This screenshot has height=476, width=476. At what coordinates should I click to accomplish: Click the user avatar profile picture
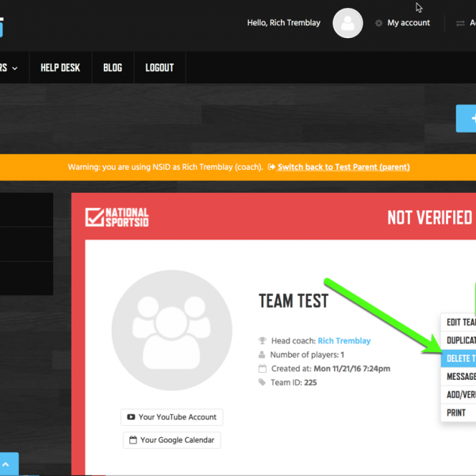347,23
